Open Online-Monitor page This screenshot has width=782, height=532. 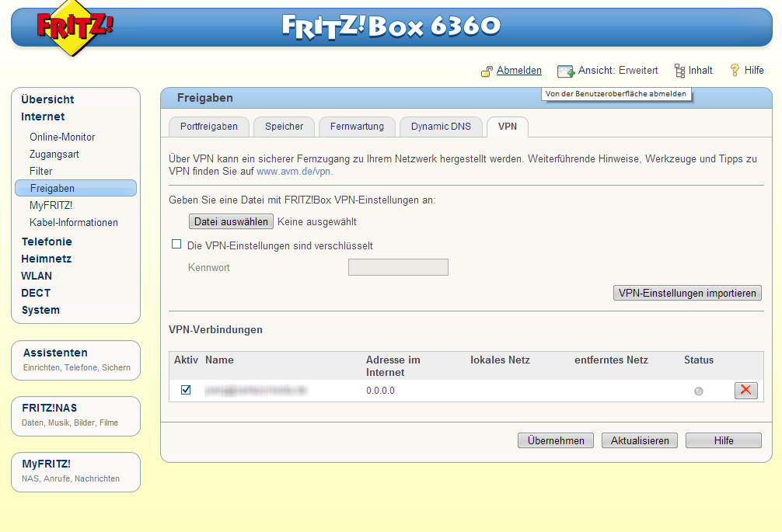pyautogui.click(x=62, y=137)
